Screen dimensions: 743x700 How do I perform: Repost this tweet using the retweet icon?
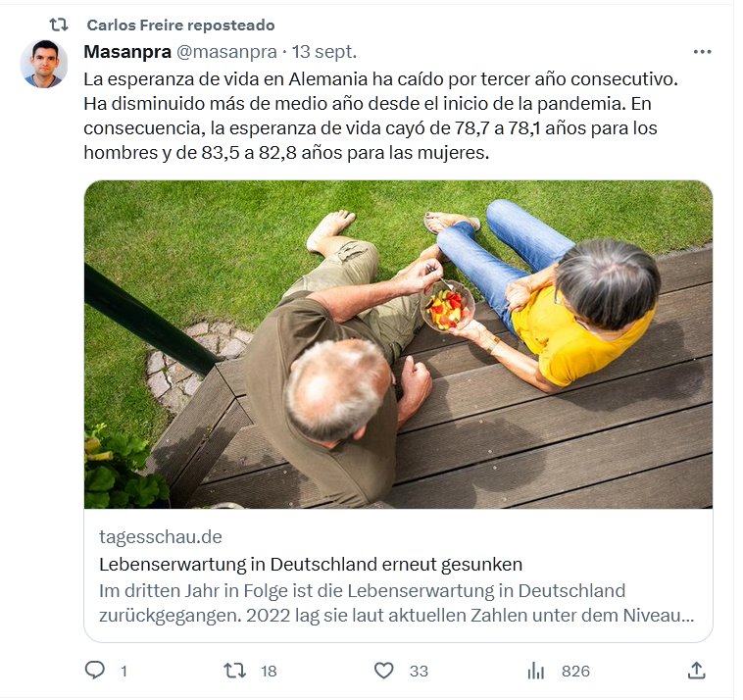coord(234,671)
